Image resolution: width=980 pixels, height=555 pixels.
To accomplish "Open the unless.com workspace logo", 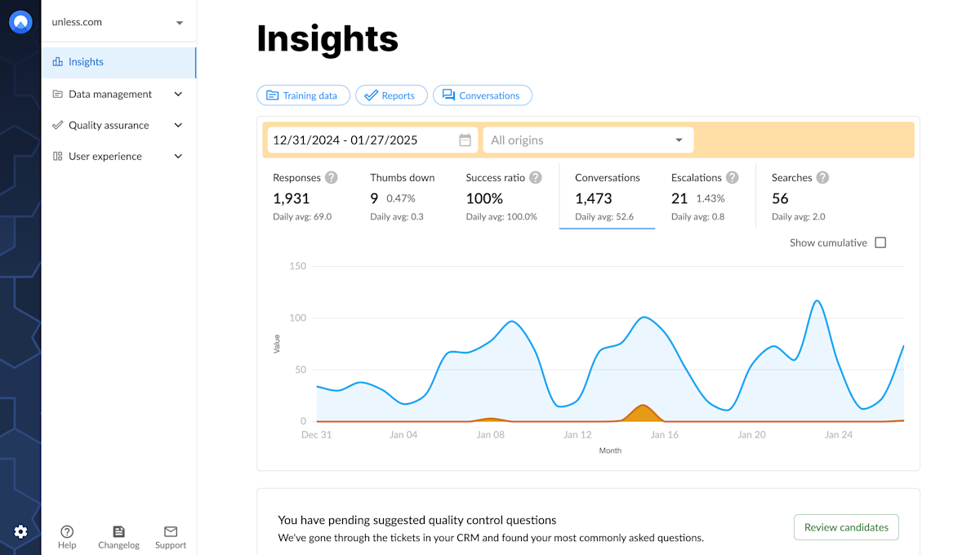I will coord(20,21).
